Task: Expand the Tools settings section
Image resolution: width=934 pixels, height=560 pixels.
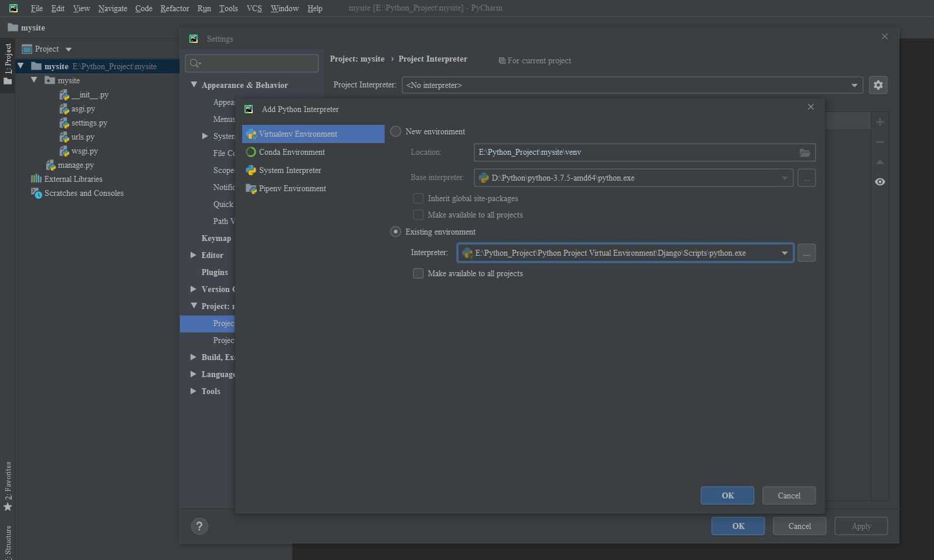Action: (x=193, y=391)
